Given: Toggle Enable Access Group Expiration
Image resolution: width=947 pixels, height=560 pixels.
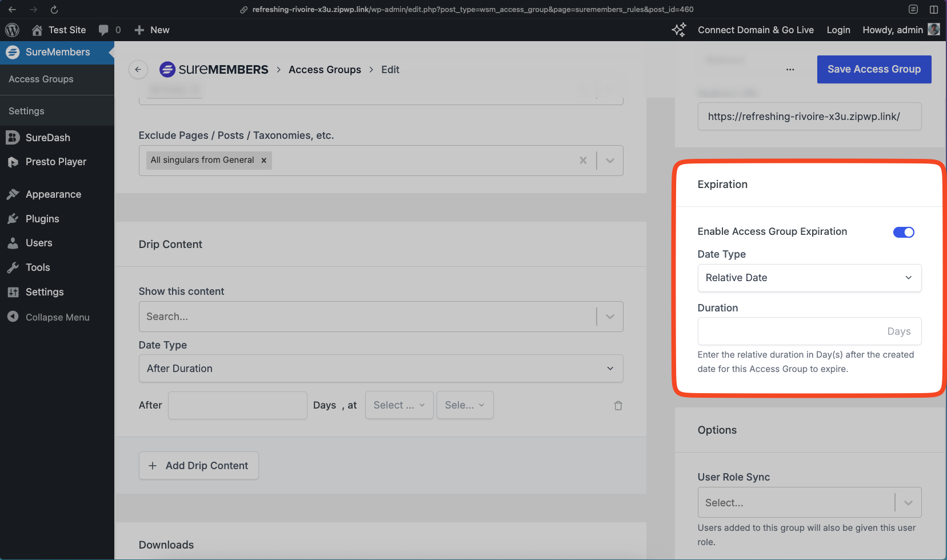Looking at the screenshot, I should tap(904, 232).
